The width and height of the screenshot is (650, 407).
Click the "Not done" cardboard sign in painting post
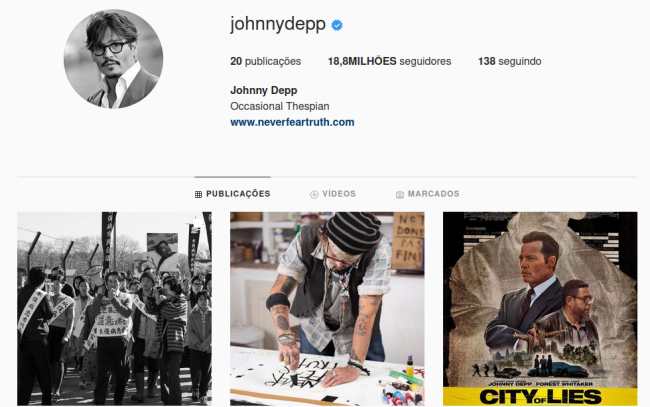click(408, 241)
